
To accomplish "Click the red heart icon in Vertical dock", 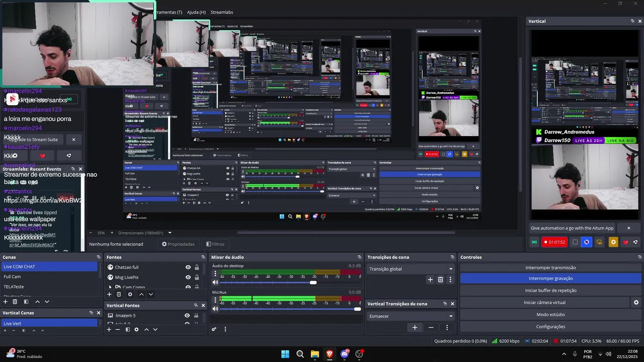I will pos(626,242).
